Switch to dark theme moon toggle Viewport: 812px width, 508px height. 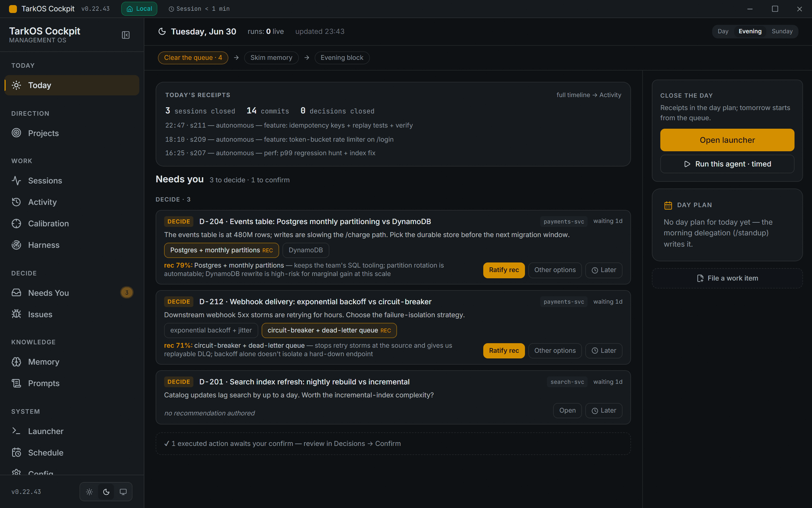[x=106, y=492]
